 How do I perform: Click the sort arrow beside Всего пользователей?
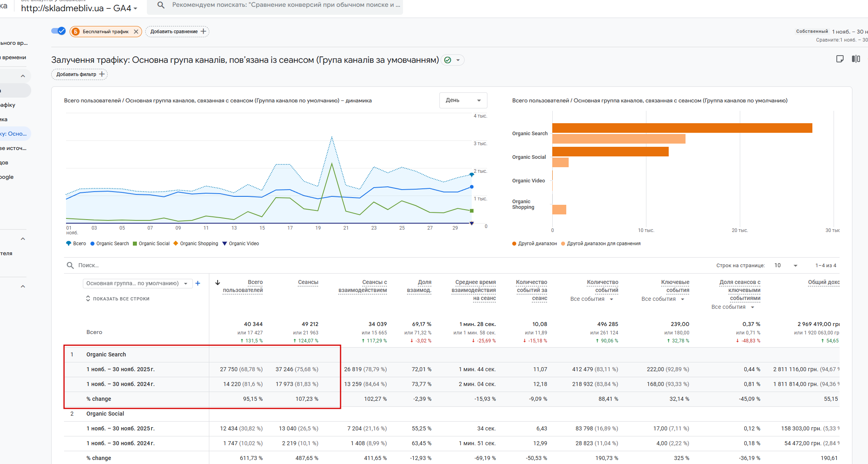218,282
